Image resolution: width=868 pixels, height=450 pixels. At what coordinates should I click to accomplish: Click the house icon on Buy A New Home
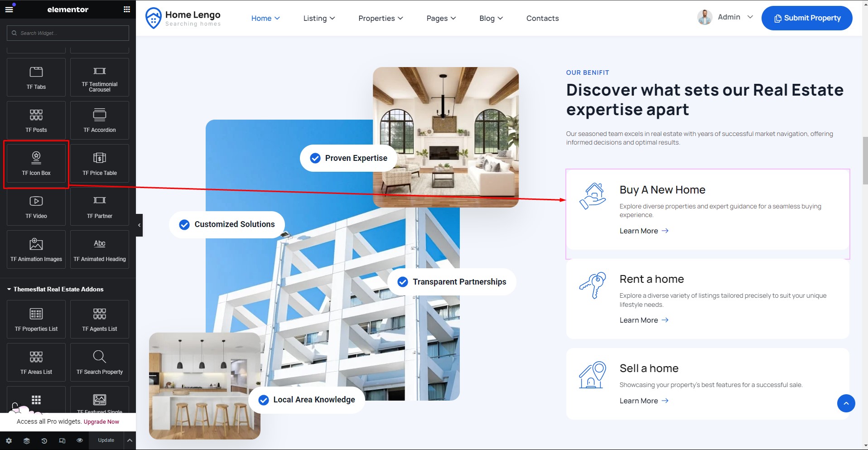click(593, 196)
